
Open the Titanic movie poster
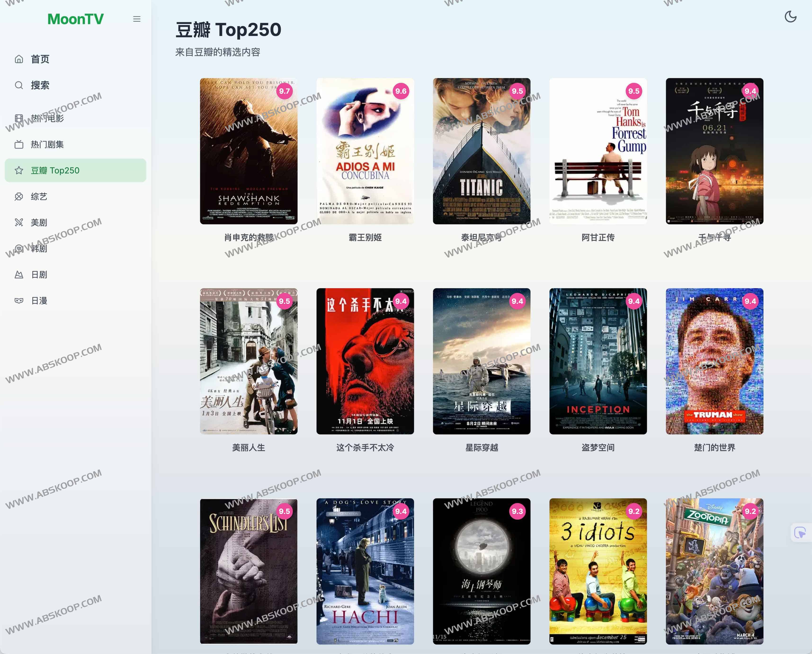pyautogui.click(x=481, y=151)
